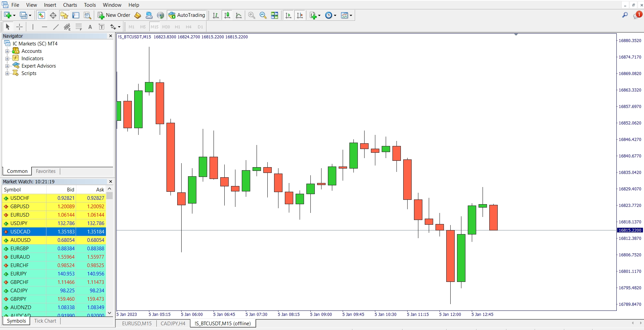The image size is (644, 330).
Task: Close the Market Watch panel
Action: [111, 182]
